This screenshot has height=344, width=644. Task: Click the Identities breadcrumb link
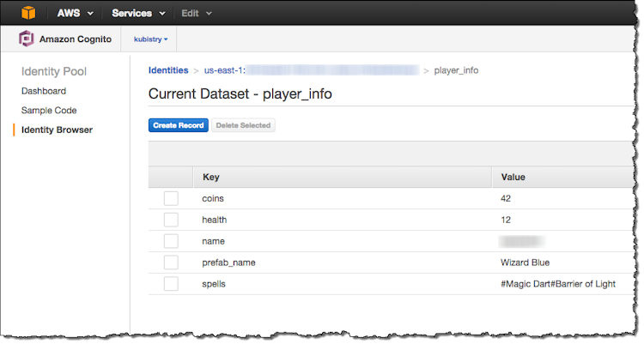tap(168, 70)
